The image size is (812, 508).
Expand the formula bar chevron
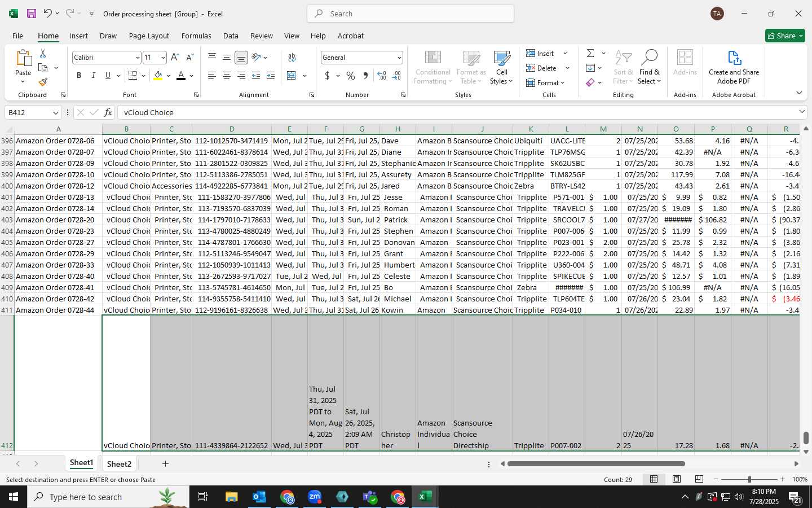802,112
